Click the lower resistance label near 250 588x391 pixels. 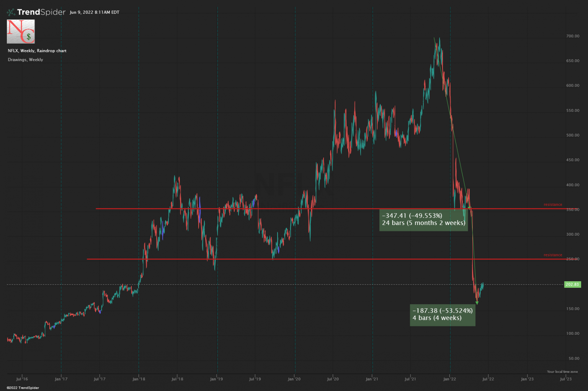(x=553, y=255)
